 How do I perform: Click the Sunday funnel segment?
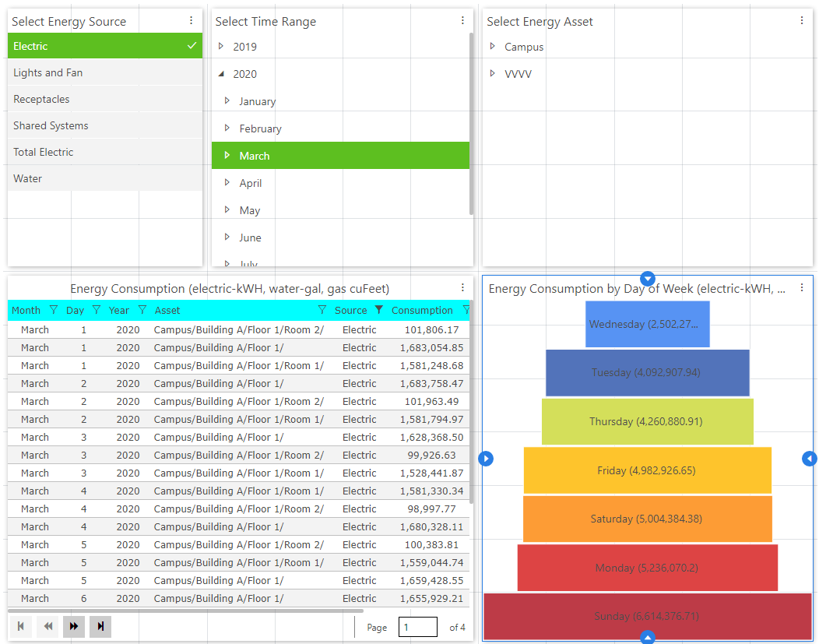(x=647, y=616)
